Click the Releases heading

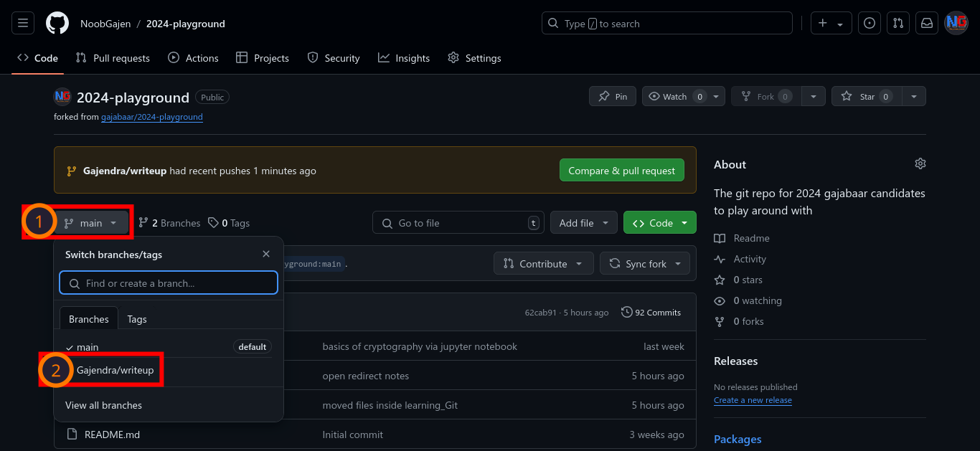click(736, 361)
